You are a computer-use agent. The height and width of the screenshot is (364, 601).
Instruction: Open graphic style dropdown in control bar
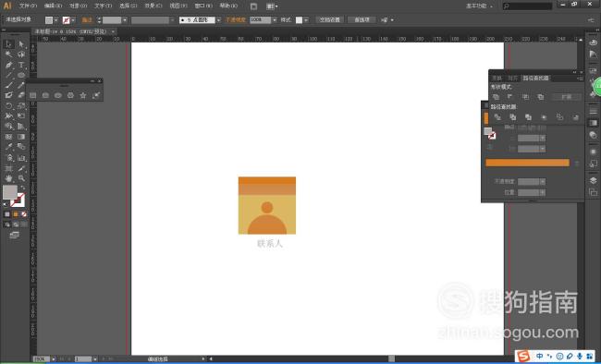306,20
